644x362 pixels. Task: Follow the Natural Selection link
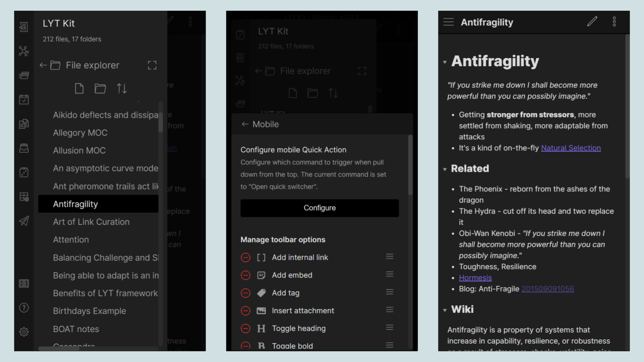click(571, 148)
